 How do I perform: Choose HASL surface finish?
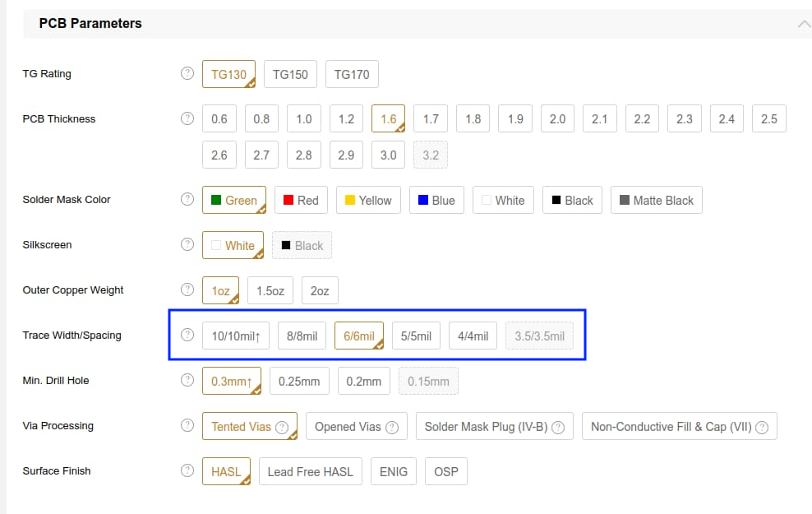click(226, 471)
